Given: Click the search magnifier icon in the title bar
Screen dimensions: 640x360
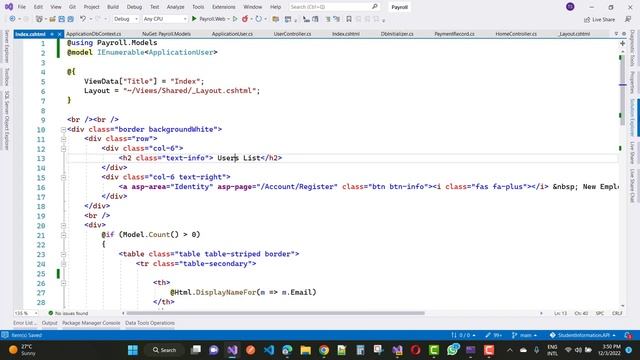Looking at the screenshot, I should click(375, 7).
